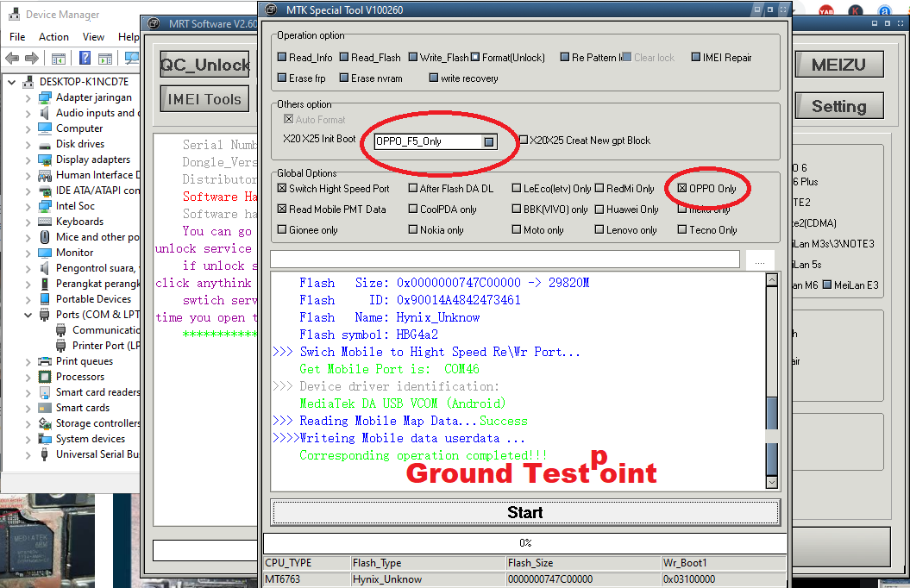Open the show/hide console tree toolbar icon

(x=58, y=59)
